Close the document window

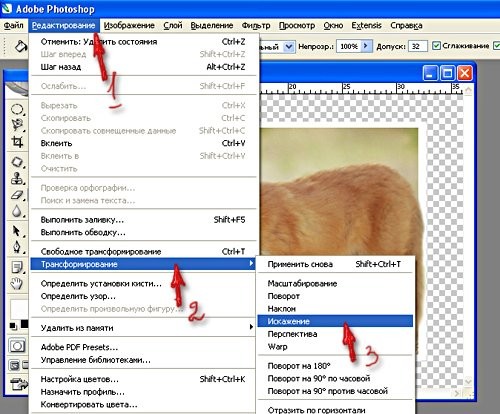(465, 73)
